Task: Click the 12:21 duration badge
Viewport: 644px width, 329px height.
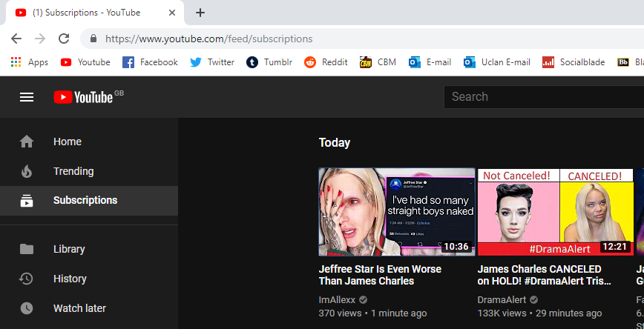Action: pos(615,247)
